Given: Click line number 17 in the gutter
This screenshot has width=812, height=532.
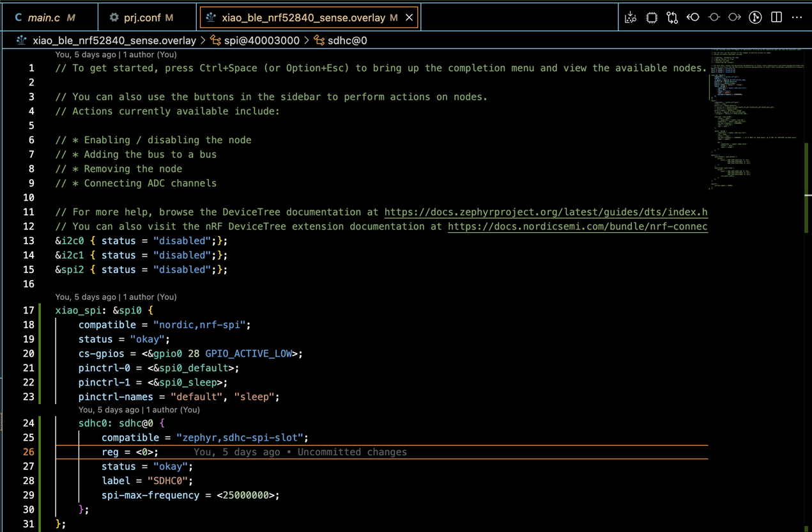Looking at the screenshot, I should pos(28,310).
